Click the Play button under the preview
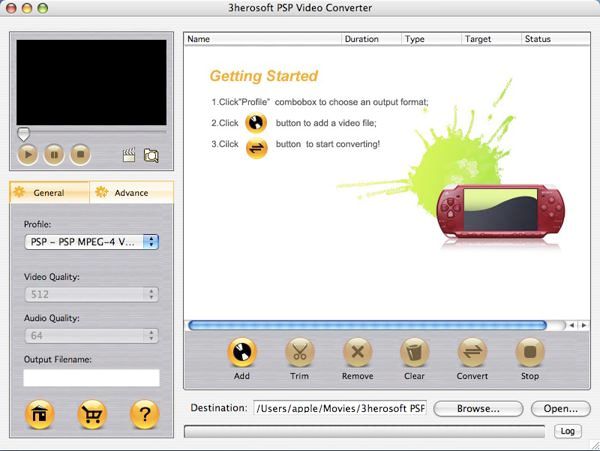Image resolution: width=600 pixels, height=451 pixels. [28, 155]
